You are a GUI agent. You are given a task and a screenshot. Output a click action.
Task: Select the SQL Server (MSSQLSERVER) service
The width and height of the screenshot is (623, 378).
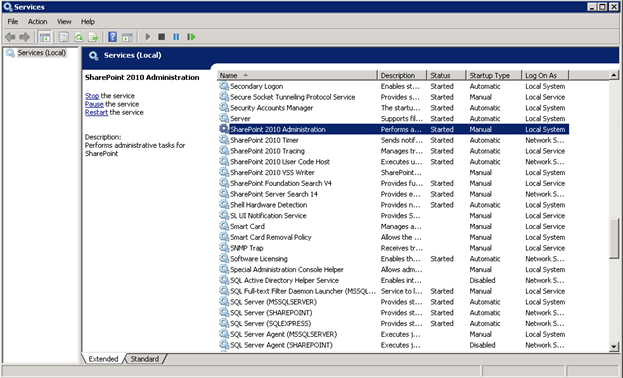394,302
